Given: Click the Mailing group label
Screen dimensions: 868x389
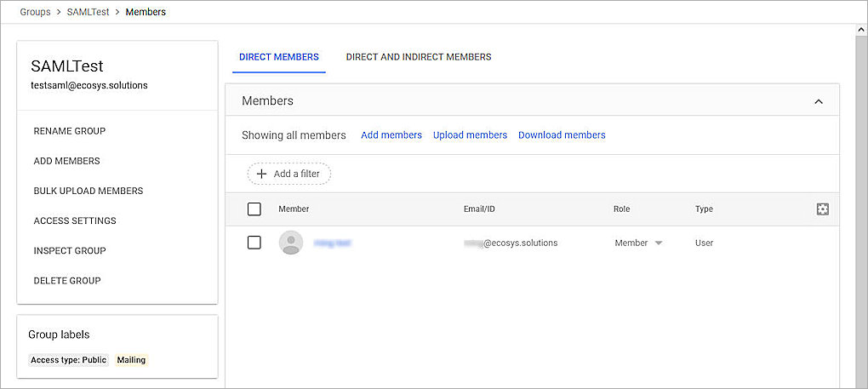Looking at the screenshot, I should point(131,360).
